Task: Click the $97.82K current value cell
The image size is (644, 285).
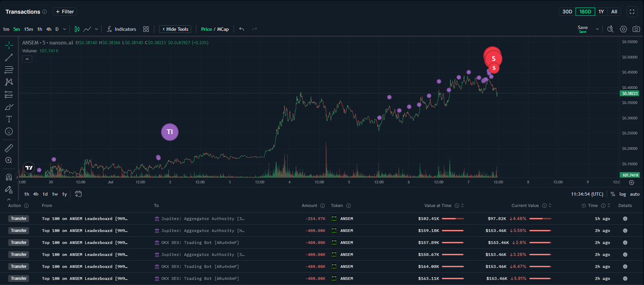Action: (496, 218)
